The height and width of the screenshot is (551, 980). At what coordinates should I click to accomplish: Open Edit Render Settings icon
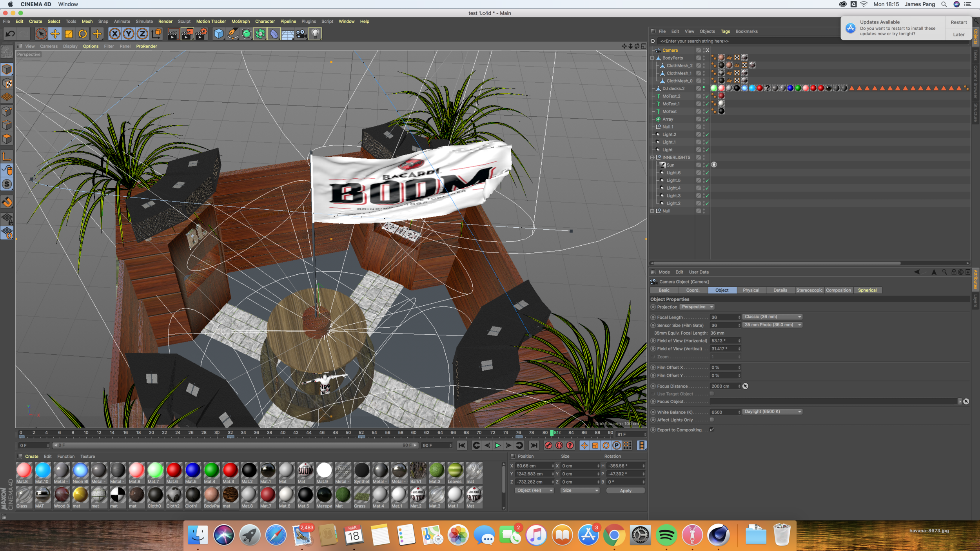tap(201, 34)
